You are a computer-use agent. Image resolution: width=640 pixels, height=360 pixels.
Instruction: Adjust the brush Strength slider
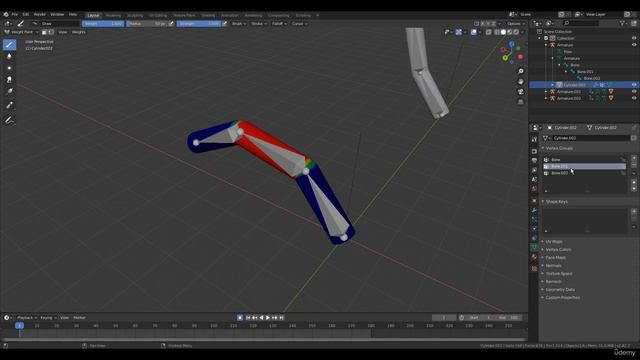click(x=199, y=24)
